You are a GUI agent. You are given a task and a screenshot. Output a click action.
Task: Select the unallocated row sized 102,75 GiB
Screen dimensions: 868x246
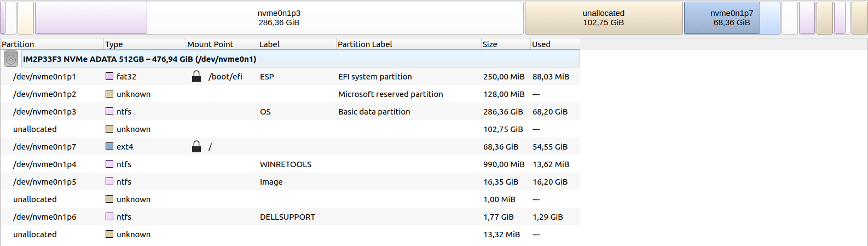coord(290,129)
